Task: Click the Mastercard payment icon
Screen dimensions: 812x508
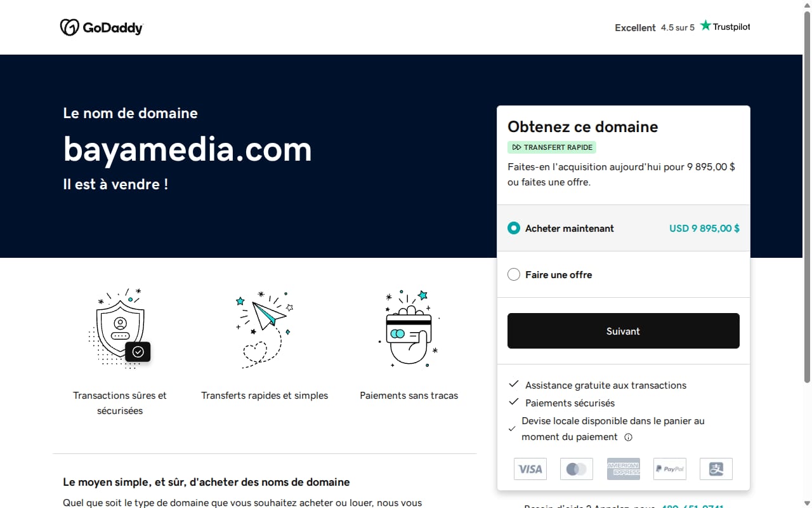Action: pyautogui.click(x=577, y=469)
